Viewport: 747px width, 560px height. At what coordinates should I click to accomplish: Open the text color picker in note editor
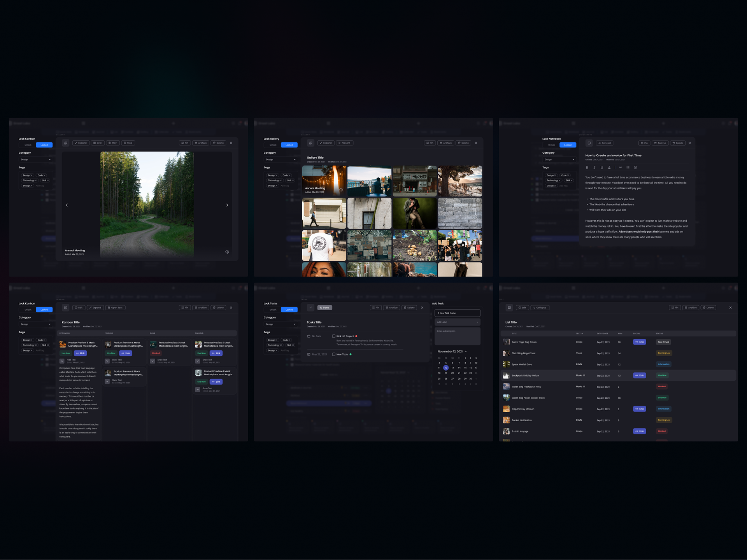tap(609, 168)
